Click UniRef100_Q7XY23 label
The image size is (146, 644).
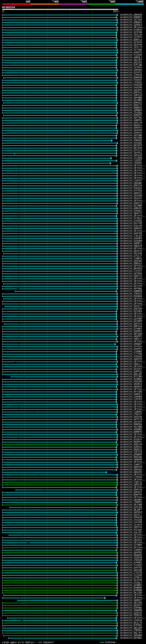(131, 151)
